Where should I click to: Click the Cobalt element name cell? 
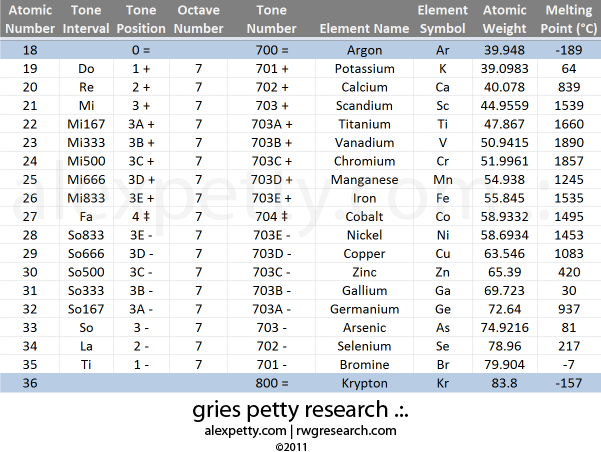[x=364, y=215]
